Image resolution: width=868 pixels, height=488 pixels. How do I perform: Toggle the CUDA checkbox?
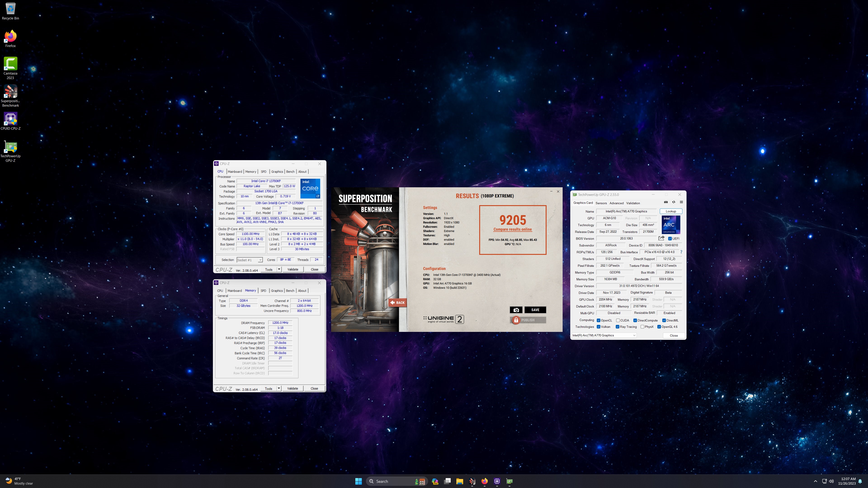tap(618, 320)
